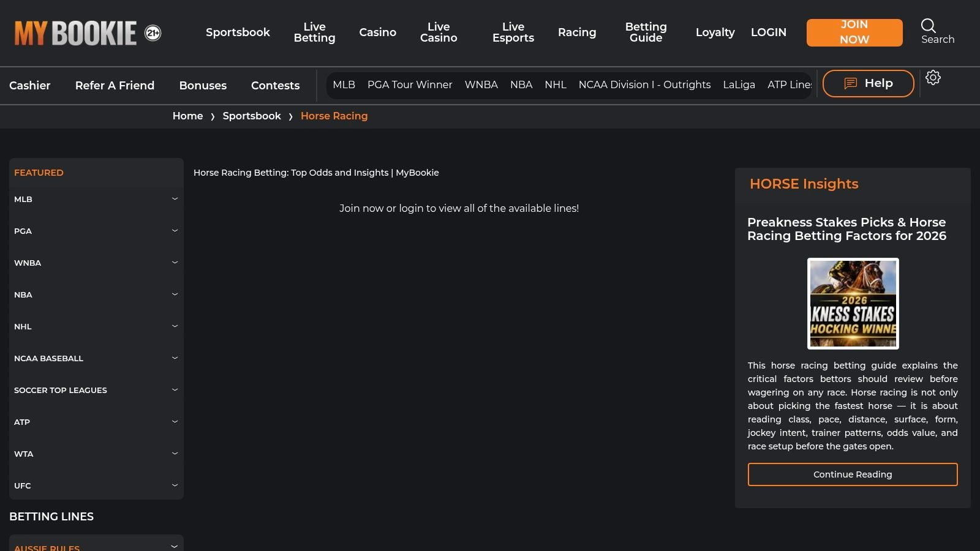Screen dimensions: 980x551
Task: View available Bonuses
Action: point(203,86)
